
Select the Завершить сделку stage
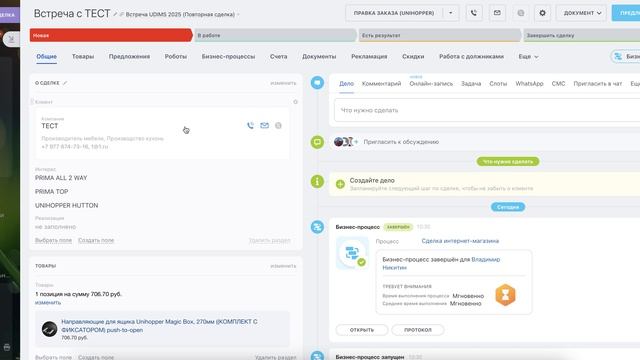581,36
